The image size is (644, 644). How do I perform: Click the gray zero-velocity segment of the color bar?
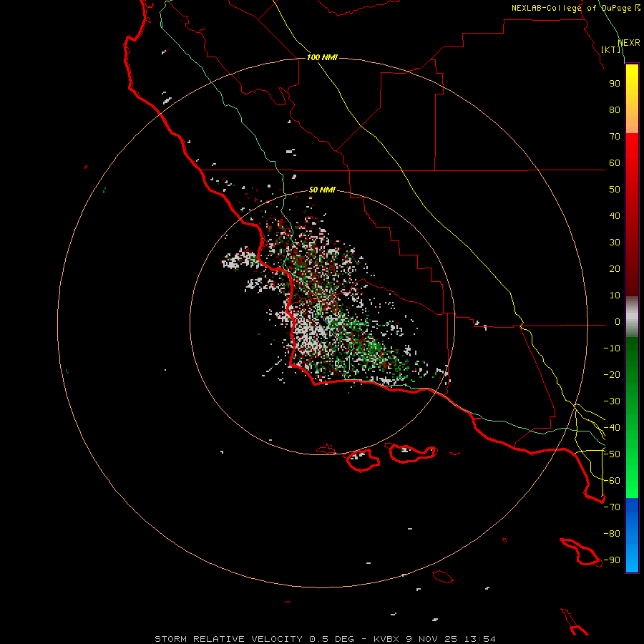tap(632, 316)
